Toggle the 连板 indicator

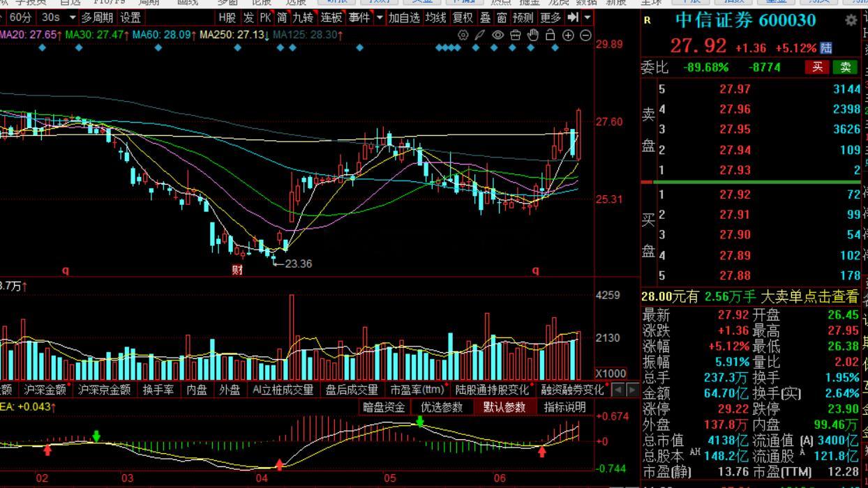pyautogui.click(x=331, y=17)
